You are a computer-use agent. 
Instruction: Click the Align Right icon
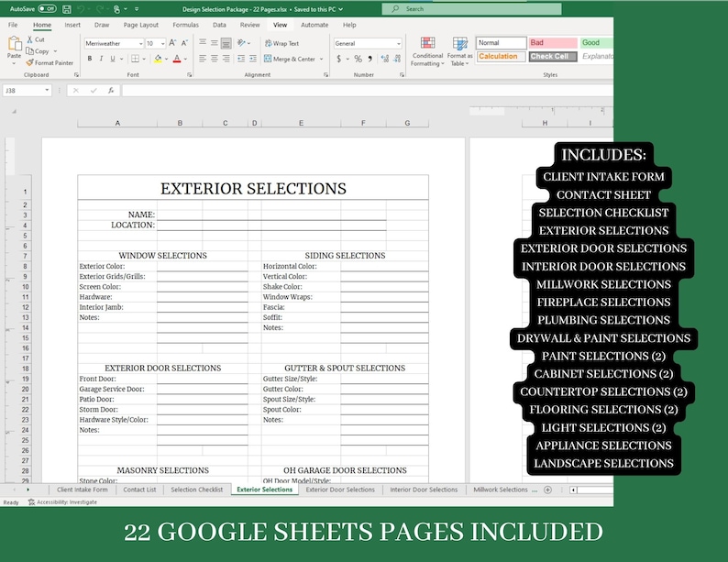click(x=226, y=59)
